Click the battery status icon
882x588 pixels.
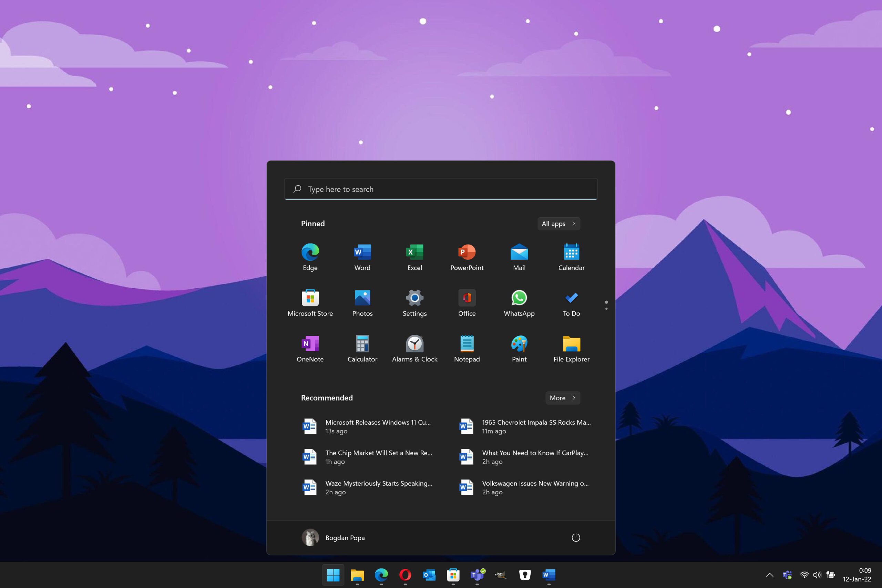(x=831, y=575)
